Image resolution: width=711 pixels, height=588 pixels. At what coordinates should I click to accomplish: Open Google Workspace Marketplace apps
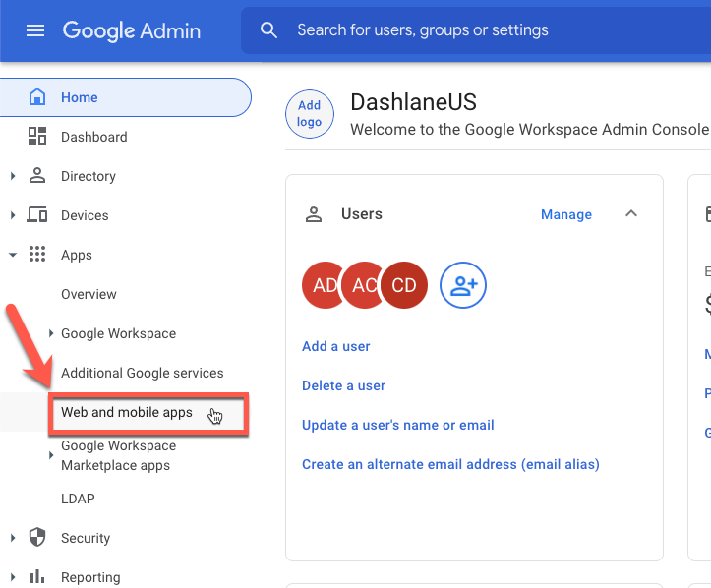tap(118, 455)
